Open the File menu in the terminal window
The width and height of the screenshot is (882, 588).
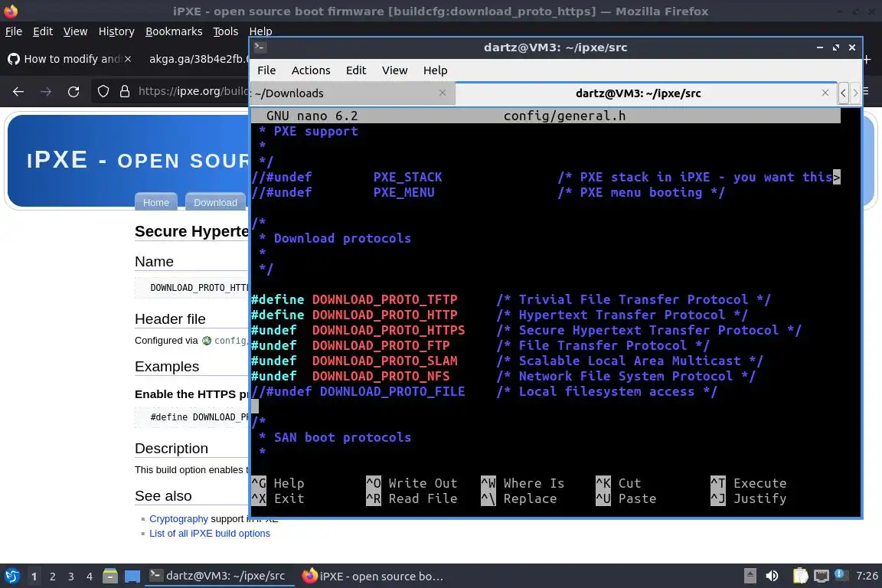[x=266, y=70]
